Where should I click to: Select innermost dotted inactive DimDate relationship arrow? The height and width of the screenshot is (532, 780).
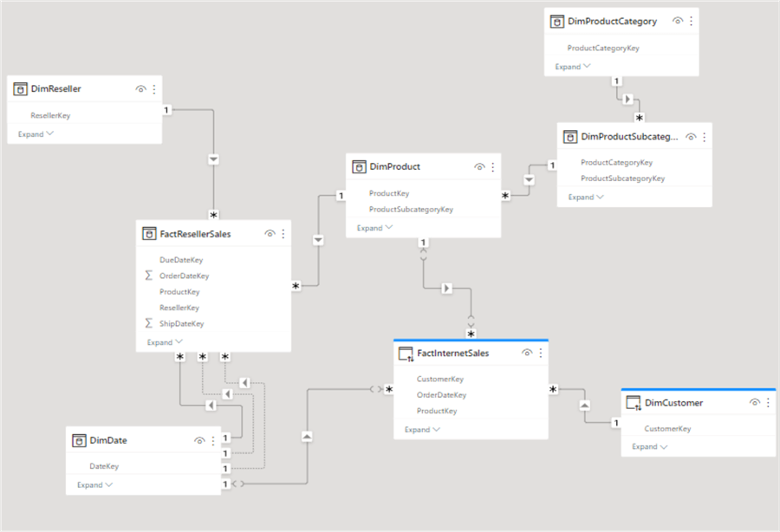pos(227,394)
